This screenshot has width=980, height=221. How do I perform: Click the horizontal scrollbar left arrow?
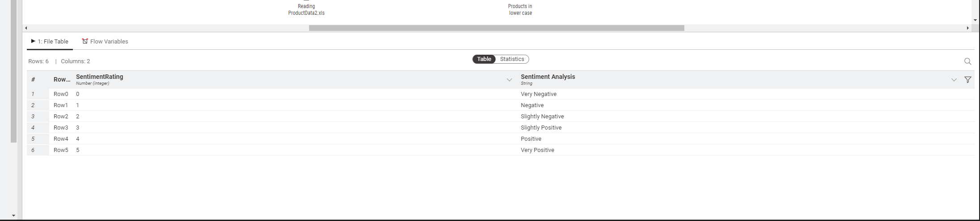point(26,28)
